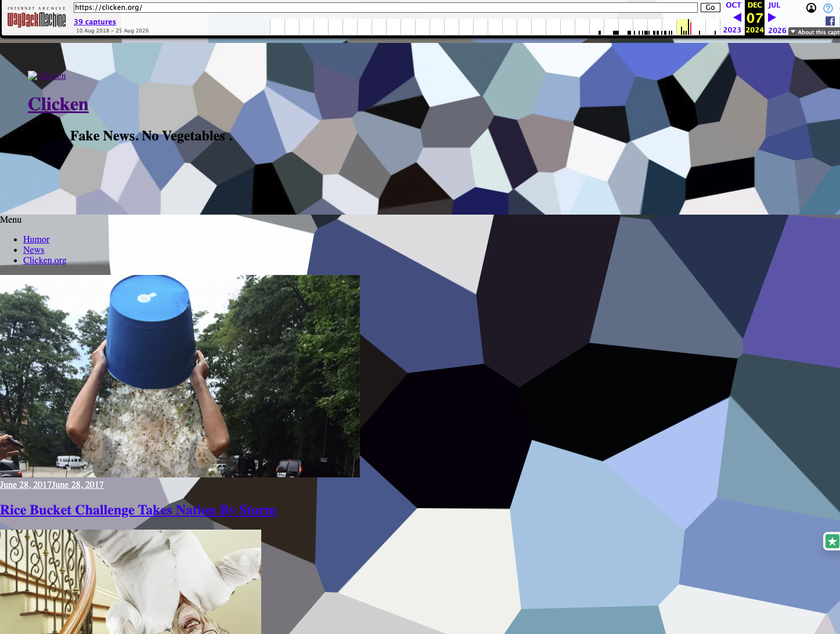Image resolution: width=840 pixels, height=634 pixels.
Task: Open the rice bucket photo thumbnail
Action: coord(180,376)
